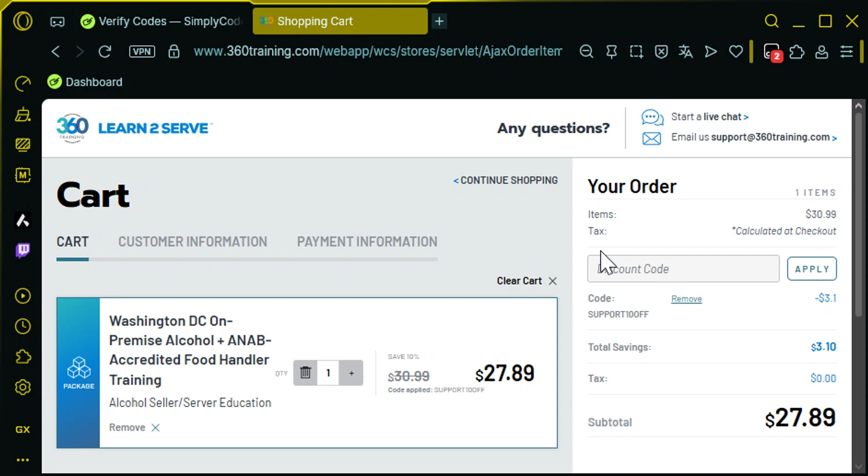
Task: Select the CART step tab
Action: [72, 242]
